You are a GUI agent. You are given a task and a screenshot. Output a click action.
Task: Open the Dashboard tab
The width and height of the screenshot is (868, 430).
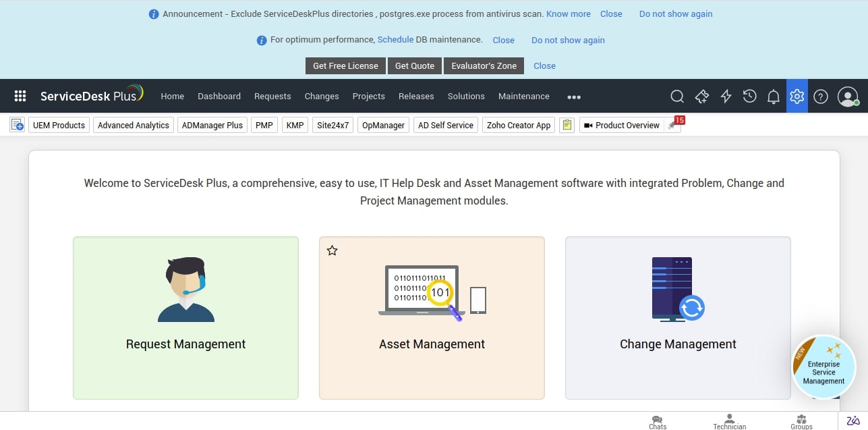219,96
